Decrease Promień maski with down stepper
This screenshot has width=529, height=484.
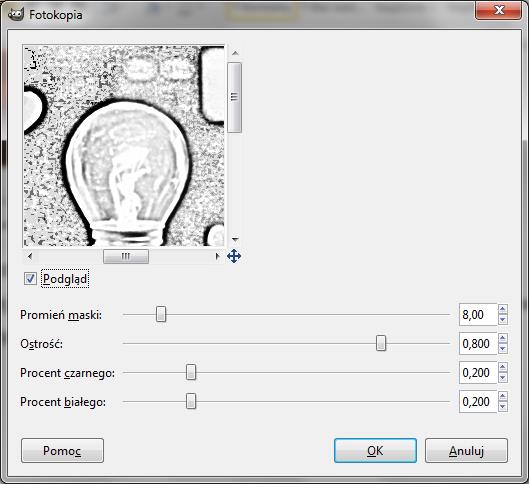(503, 319)
